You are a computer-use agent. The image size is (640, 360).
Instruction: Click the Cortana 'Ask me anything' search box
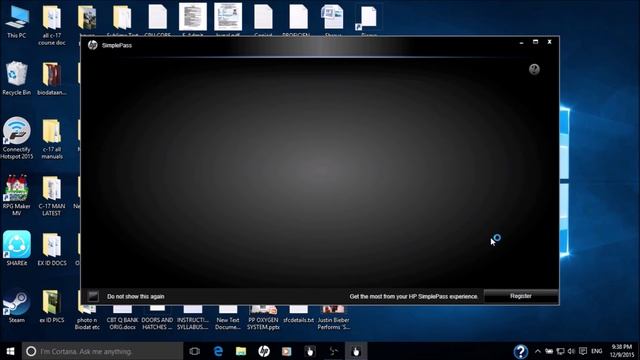[102, 351]
